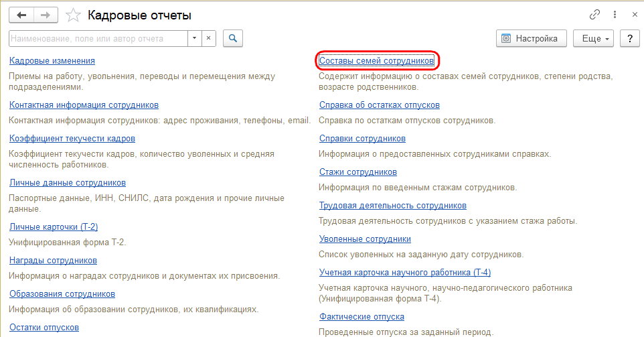Click text 'Проведенные отпуска за заданный период.'
Viewport: 644px width, 337px height.
click(406, 332)
